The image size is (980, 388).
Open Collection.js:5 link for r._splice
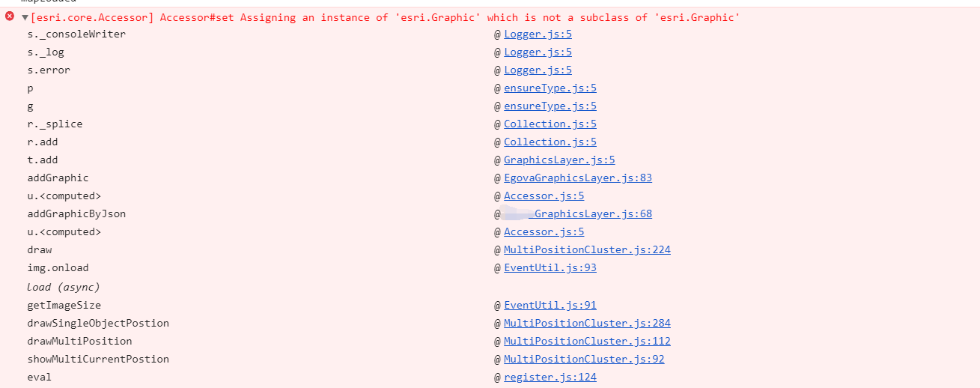pos(550,124)
